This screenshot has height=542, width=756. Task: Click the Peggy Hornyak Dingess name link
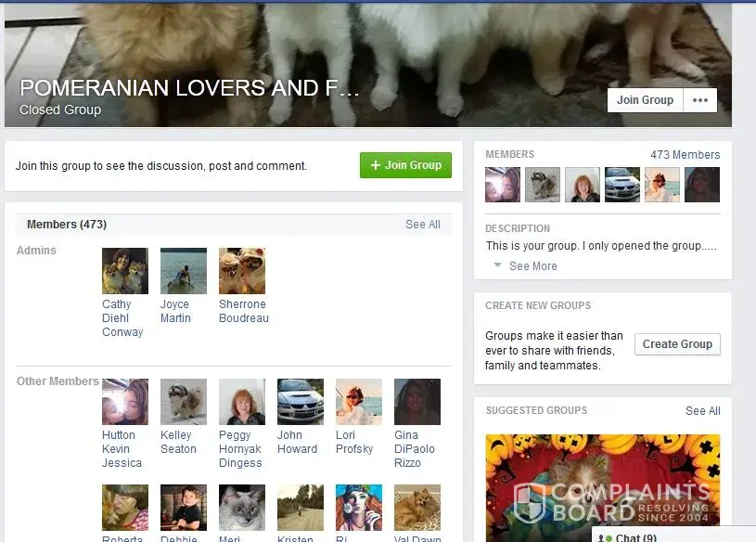pyautogui.click(x=240, y=449)
